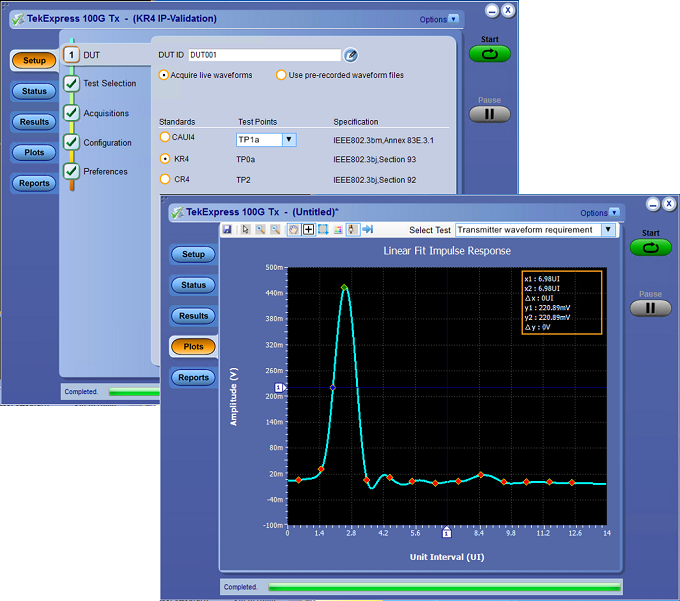Click the green Completed progress bar at bottom
The height and width of the screenshot is (601, 680).
[x=444, y=587]
